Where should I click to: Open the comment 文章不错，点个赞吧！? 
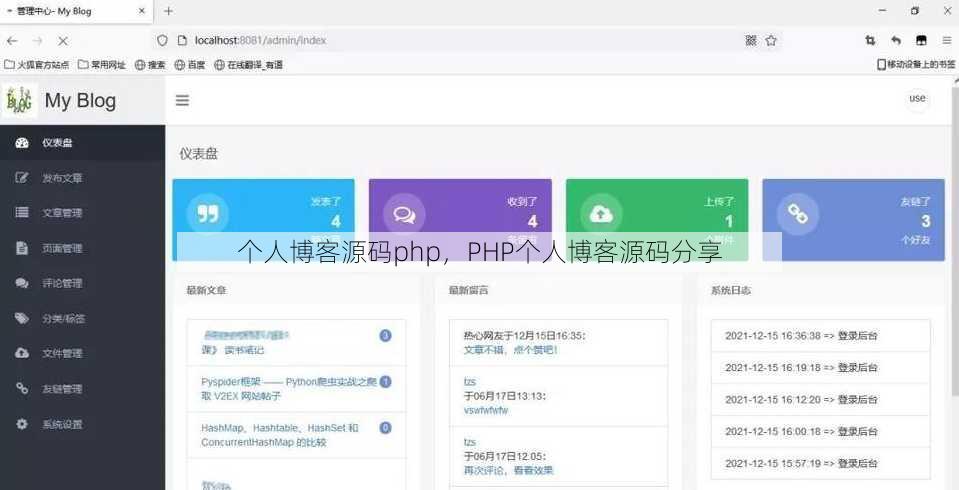511,351
